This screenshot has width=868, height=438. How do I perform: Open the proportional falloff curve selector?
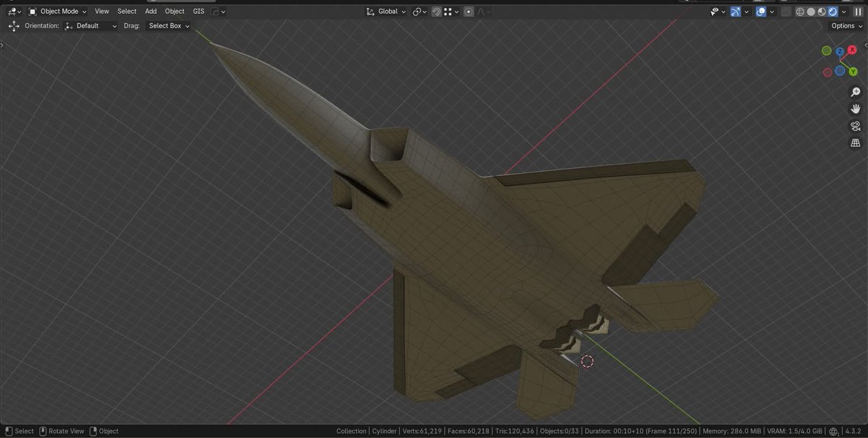coord(482,12)
